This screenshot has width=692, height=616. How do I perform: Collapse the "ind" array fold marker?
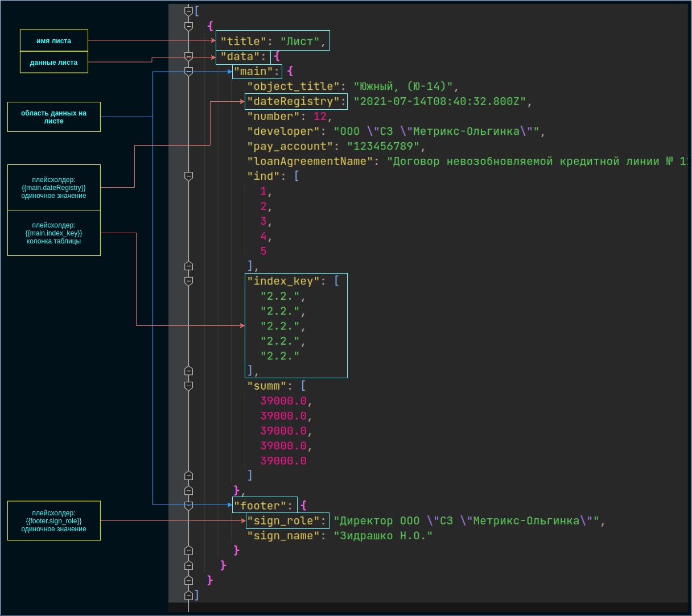click(189, 176)
